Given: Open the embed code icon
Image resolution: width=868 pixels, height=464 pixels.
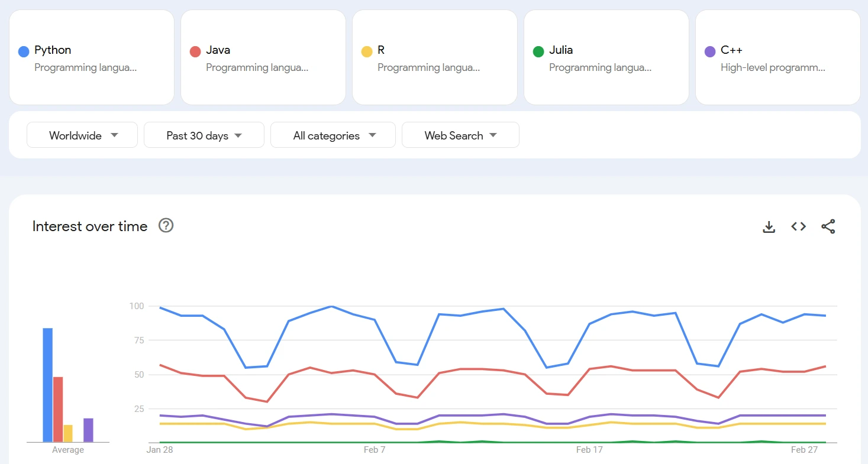Looking at the screenshot, I should (799, 226).
